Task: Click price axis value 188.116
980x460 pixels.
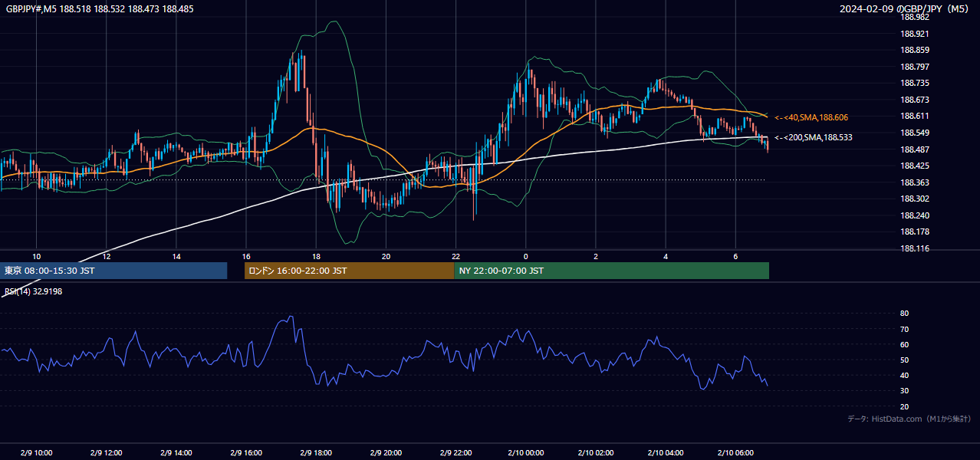Action: (x=914, y=248)
